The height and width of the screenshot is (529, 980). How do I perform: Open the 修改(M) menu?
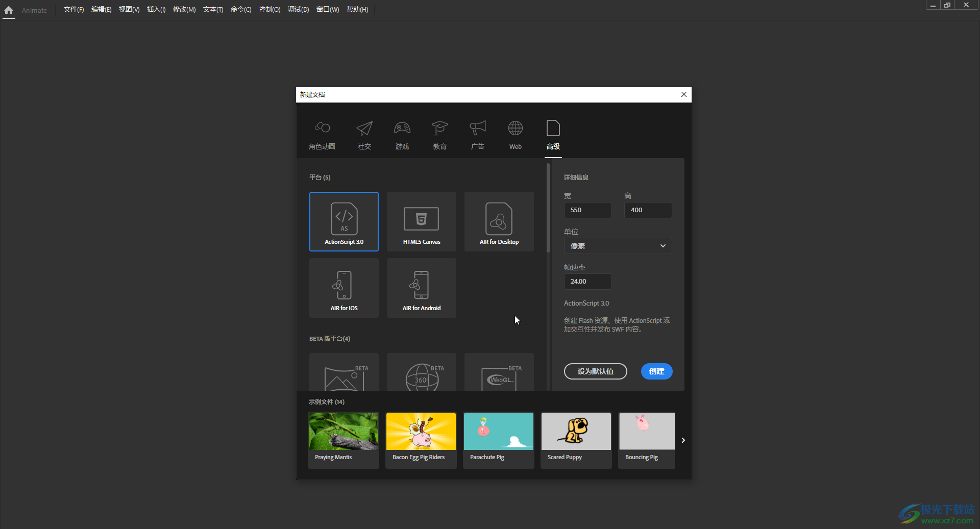point(184,10)
